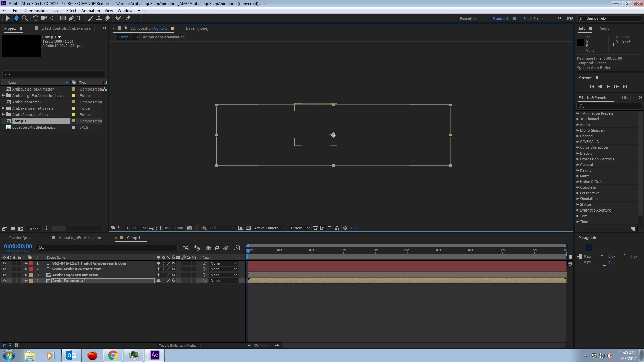Select the Small Screen workspace
This screenshot has height=362, width=644.
tap(533, 19)
